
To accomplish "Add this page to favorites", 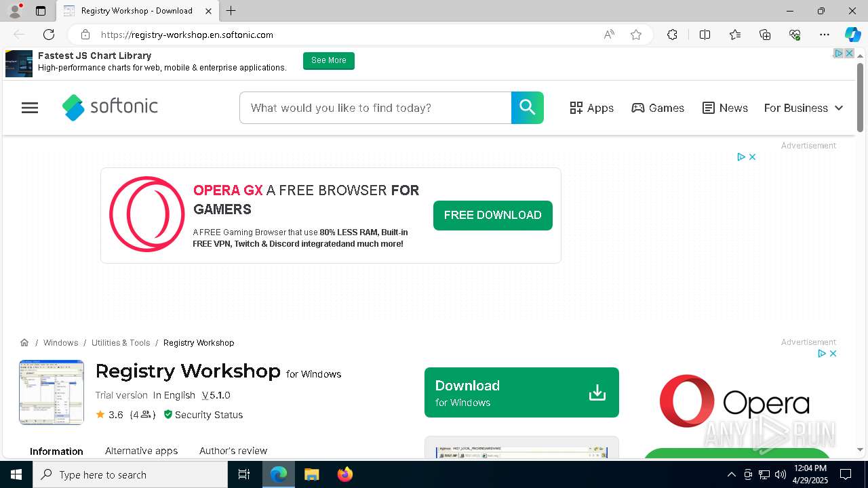I will (636, 35).
